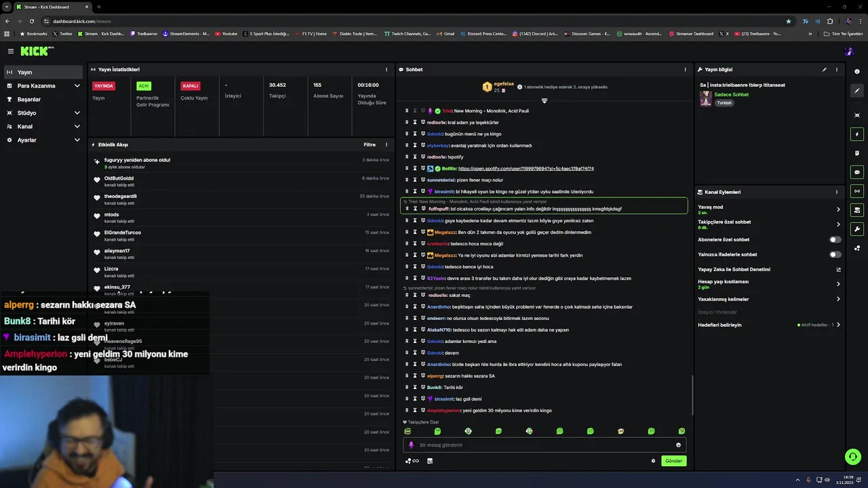Screen dimensions: 868x488
Task: Click the bookmark star in the address bar
Action: point(788,21)
